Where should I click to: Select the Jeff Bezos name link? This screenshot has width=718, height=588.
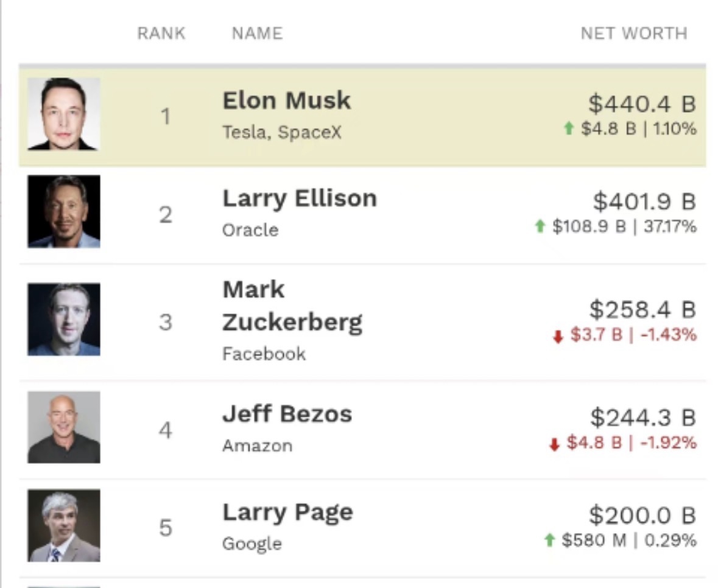(x=287, y=415)
